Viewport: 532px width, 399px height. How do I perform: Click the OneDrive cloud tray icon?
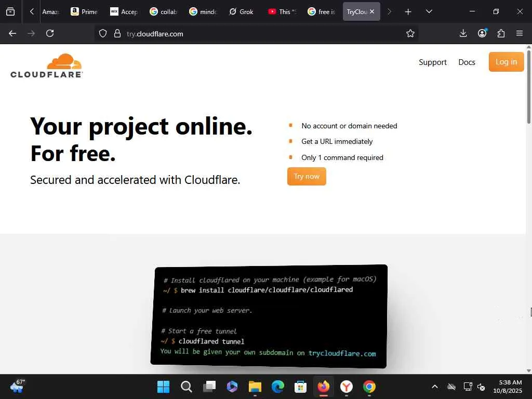coord(451,387)
